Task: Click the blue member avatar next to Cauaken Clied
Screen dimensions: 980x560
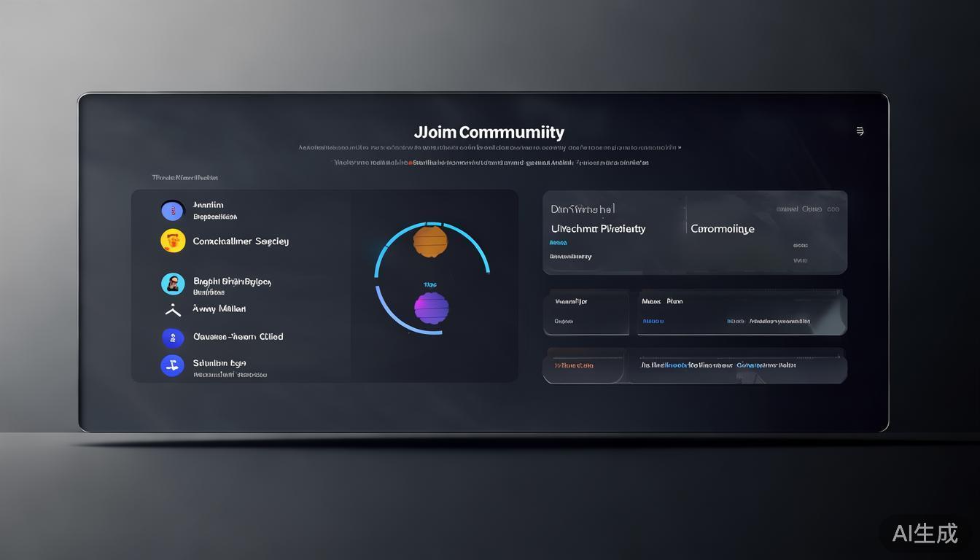Action: click(x=173, y=338)
